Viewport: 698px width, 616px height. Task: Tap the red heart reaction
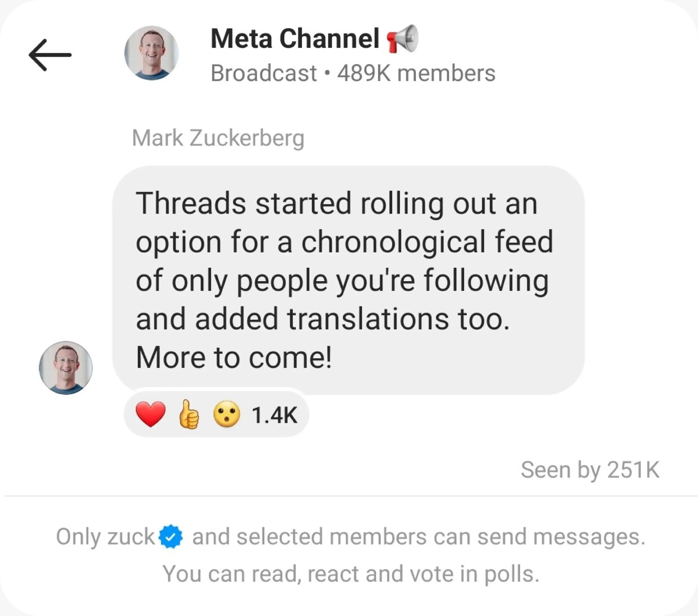(151, 414)
